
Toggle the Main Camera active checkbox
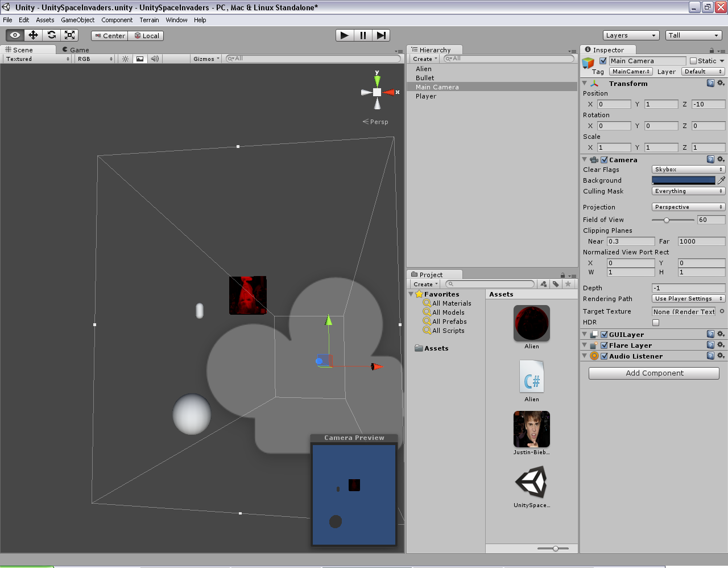tap(603, 61)
